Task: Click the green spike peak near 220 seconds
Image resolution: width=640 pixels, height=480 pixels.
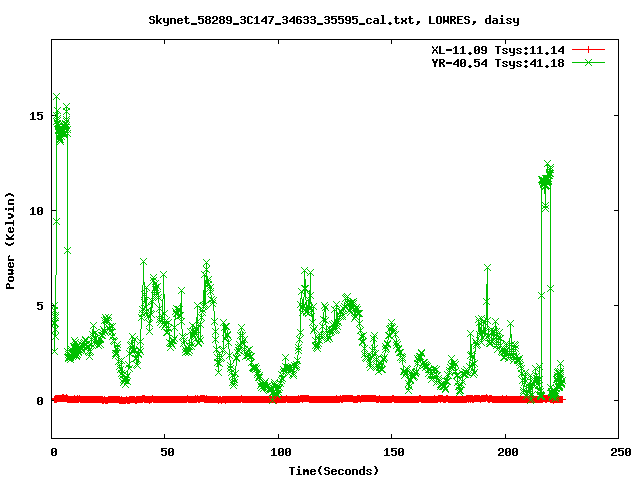Action: tap(548, 164)
